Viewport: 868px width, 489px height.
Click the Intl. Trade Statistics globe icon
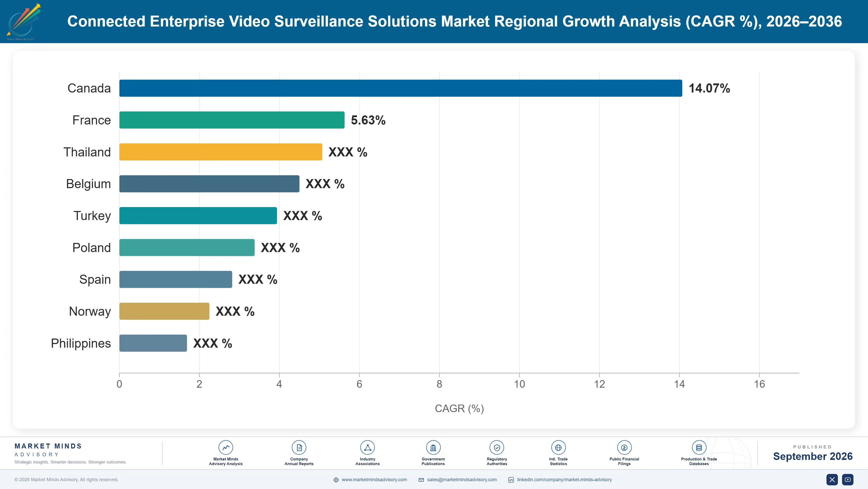pyautogui.click(x=558, y=447)
